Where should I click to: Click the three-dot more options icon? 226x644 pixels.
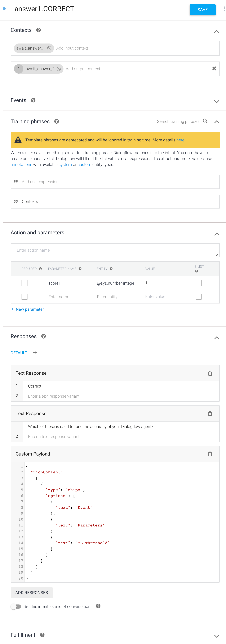click(224, 9)
